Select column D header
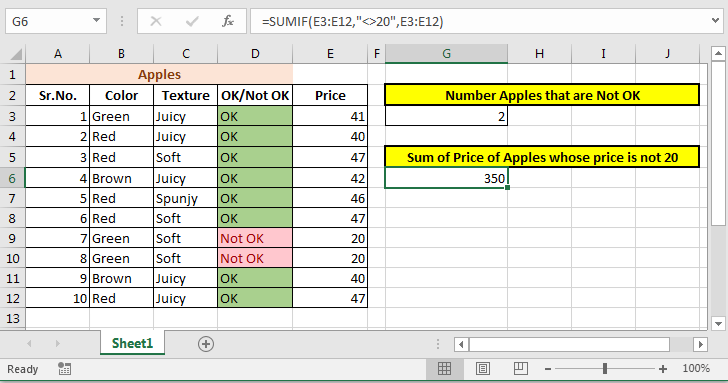The image size is (728, 383). [x=255, y=54]
